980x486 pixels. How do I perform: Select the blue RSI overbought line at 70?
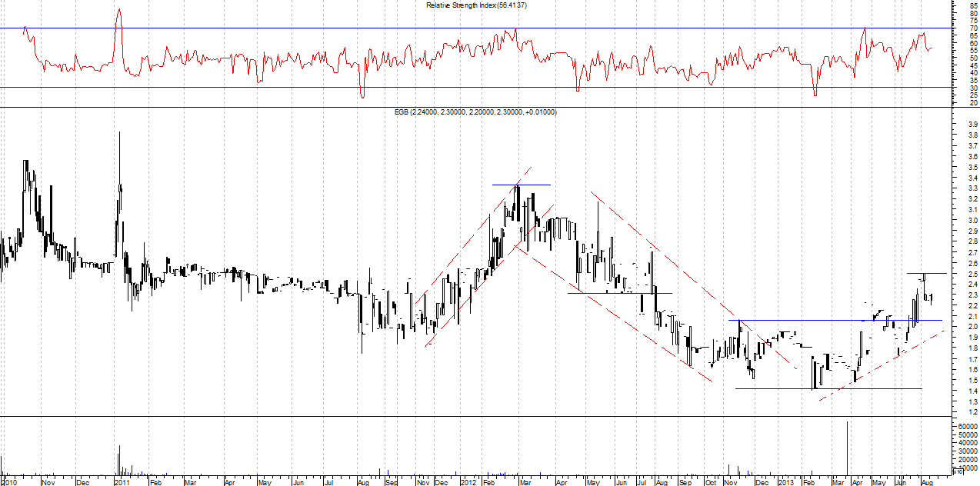[308, 28]
